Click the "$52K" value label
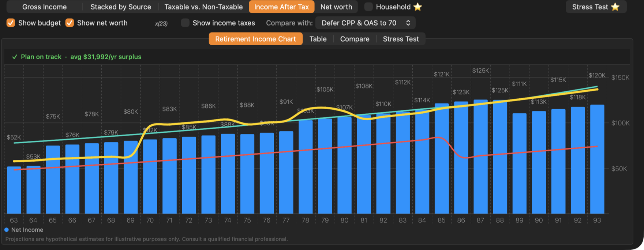The height and width of the screenshot is (250, 644). point(14,137)
